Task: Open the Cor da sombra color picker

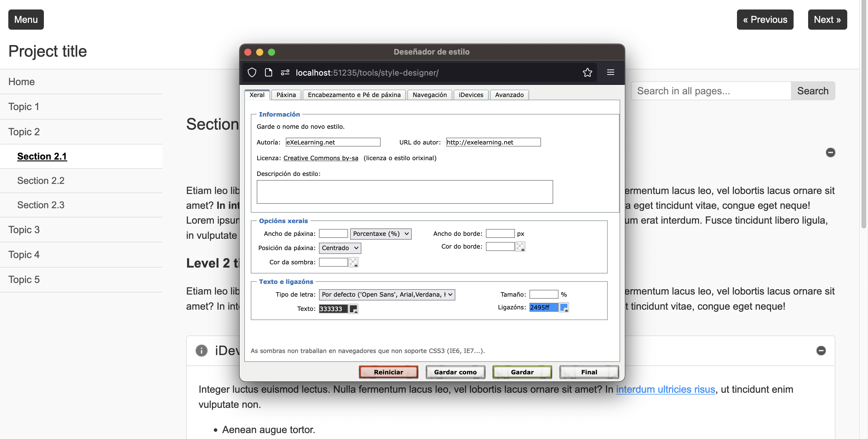Action: 353,262
